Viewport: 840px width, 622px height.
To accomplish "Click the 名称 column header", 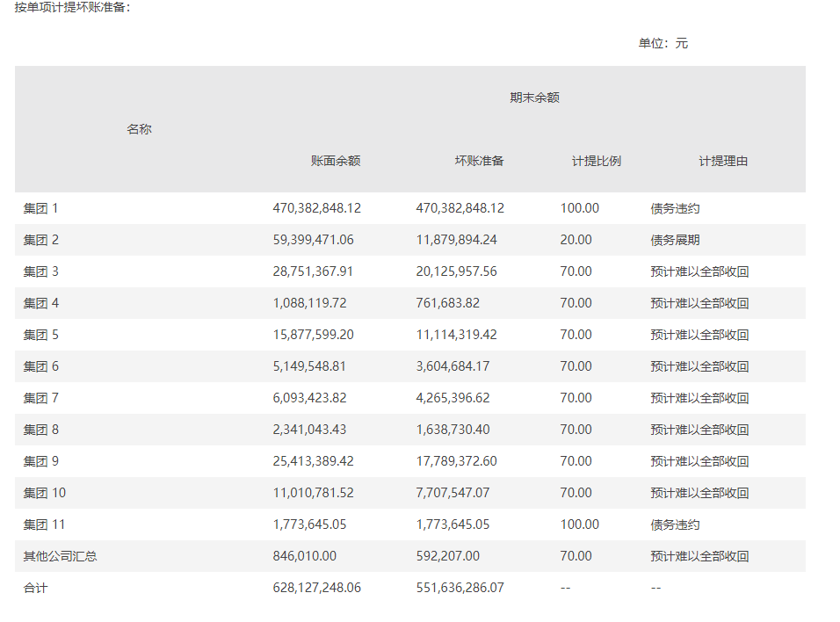I will [x=139, y=129].
